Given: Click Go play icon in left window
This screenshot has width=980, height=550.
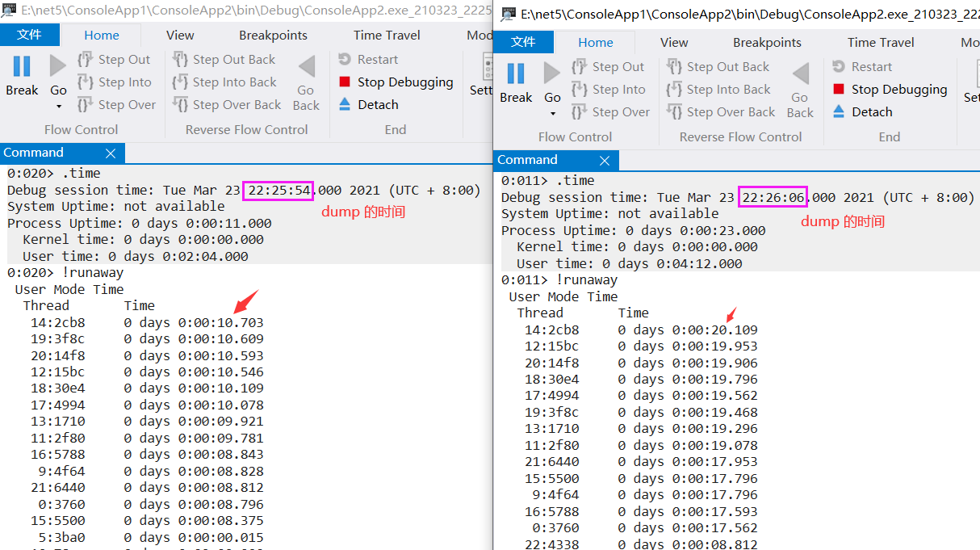Looking at the screenshot, I should pos(58,66).
